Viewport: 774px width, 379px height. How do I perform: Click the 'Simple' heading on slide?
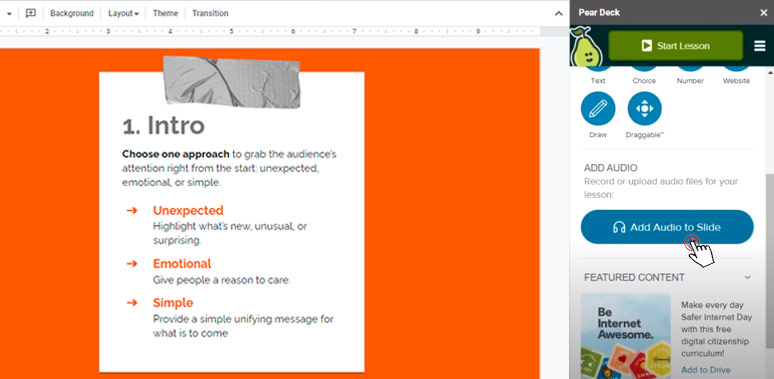173,303
